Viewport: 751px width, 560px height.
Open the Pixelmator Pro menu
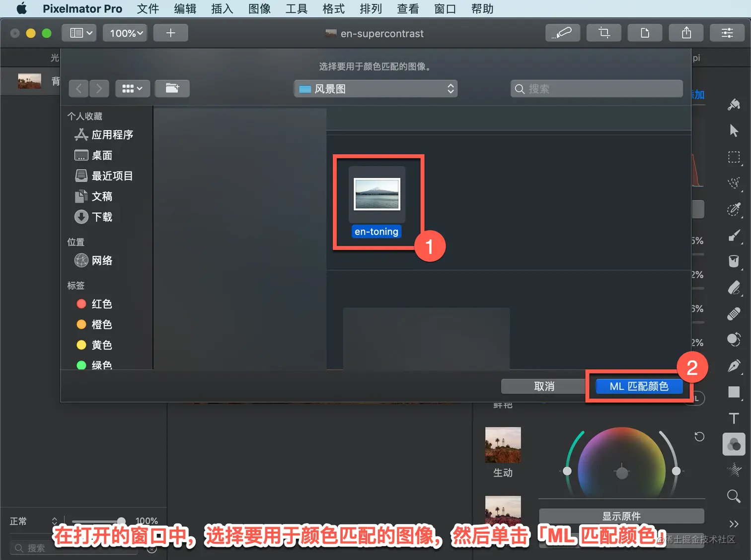82,9
